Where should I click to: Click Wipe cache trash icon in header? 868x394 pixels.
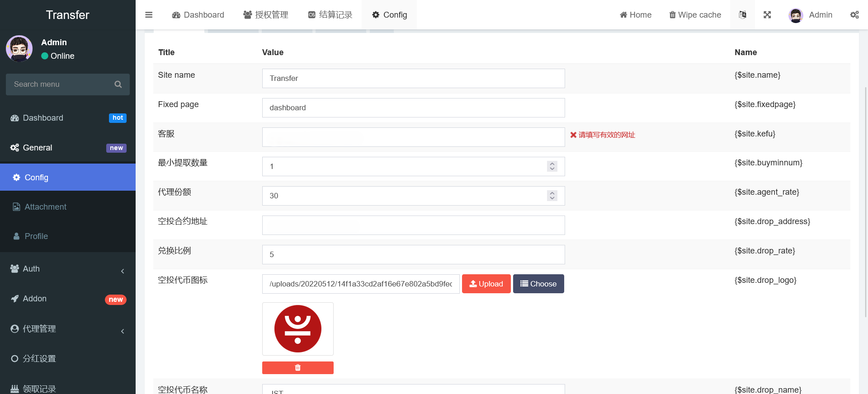[x=672, y=15]
